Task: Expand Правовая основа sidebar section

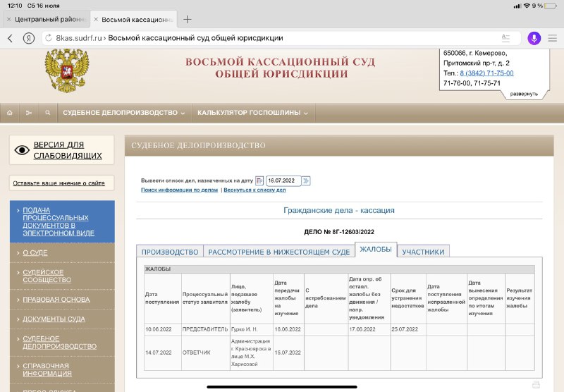Action: coord(56,300)
